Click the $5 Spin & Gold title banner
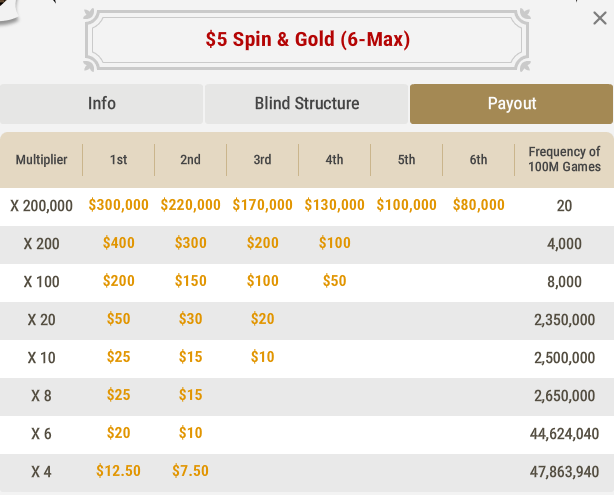Screen dimensions: 614x495 [x=307, y=40]
